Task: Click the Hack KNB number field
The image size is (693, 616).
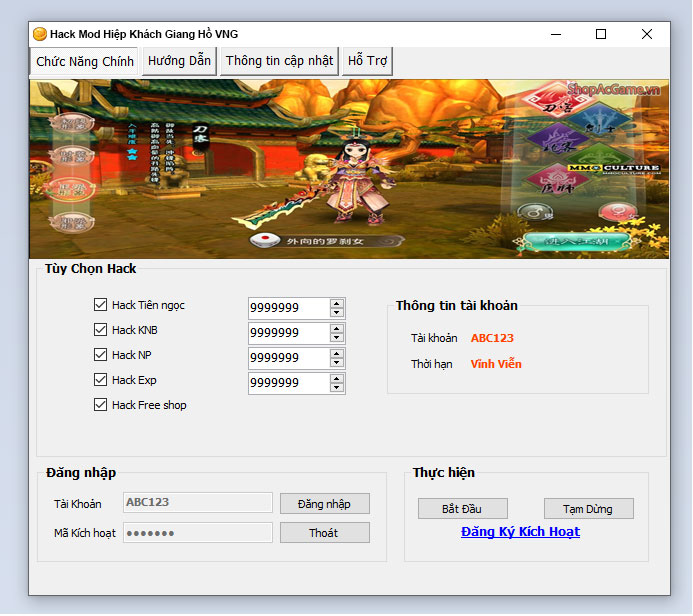Action: 289,333
